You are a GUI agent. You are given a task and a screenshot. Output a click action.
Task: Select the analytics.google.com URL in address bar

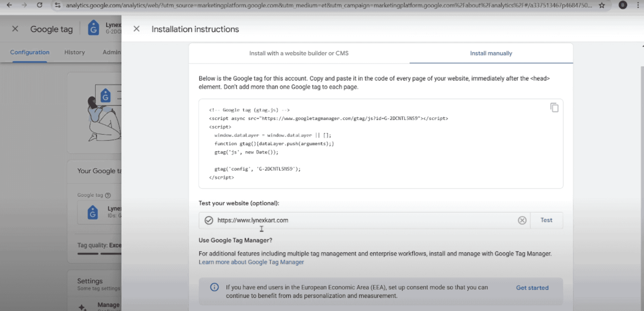(329, 5)
